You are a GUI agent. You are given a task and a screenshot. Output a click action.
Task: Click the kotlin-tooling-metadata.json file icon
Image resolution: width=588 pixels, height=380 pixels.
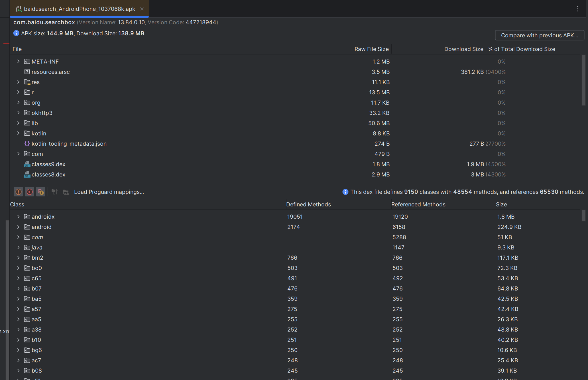(27, 144)
